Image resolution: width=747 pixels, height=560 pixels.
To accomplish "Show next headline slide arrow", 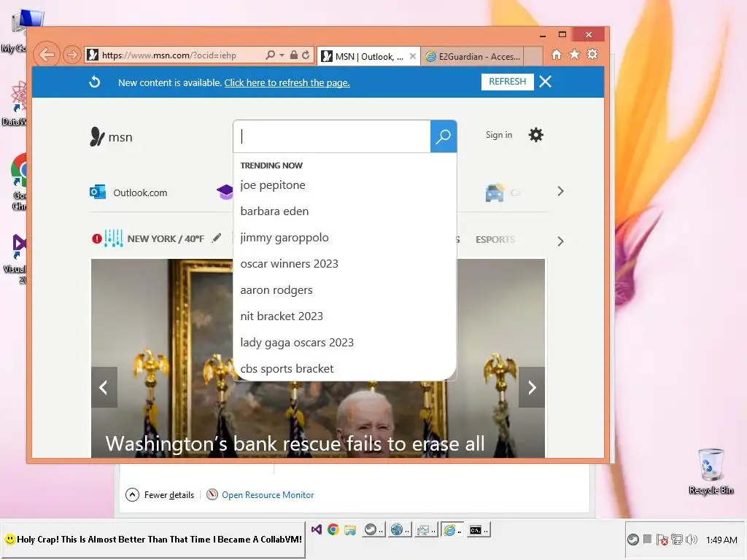I will (x=532, y=387).
